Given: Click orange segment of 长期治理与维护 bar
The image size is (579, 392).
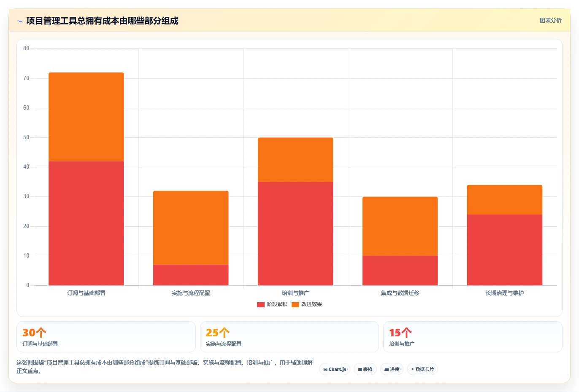Looking at the screenshot, I should tap(505, 200).
